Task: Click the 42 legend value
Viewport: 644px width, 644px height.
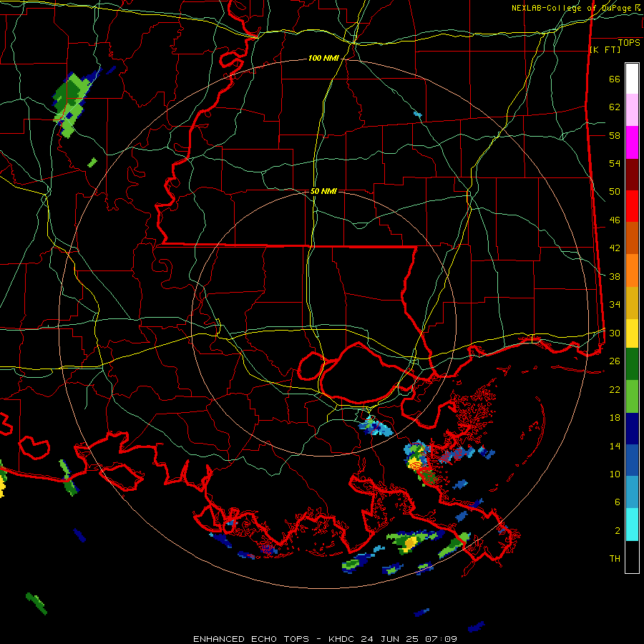Action: (x=615, y=248)
